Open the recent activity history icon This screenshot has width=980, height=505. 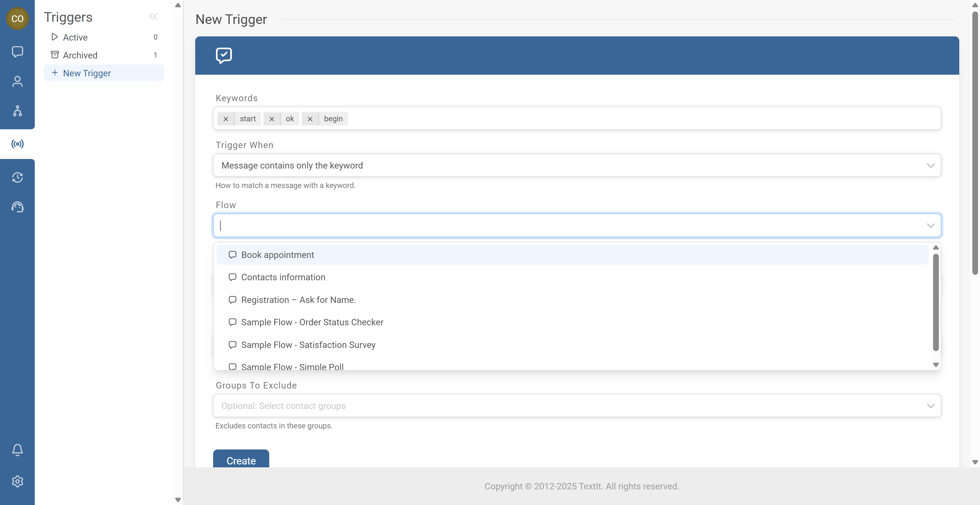coord(17,177)
